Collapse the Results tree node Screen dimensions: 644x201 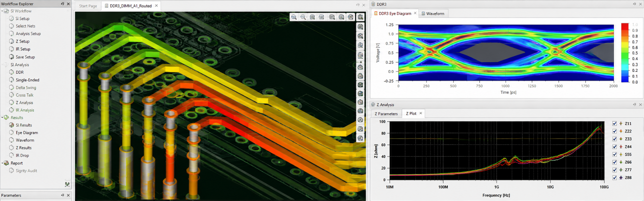(x=2, y=118)
